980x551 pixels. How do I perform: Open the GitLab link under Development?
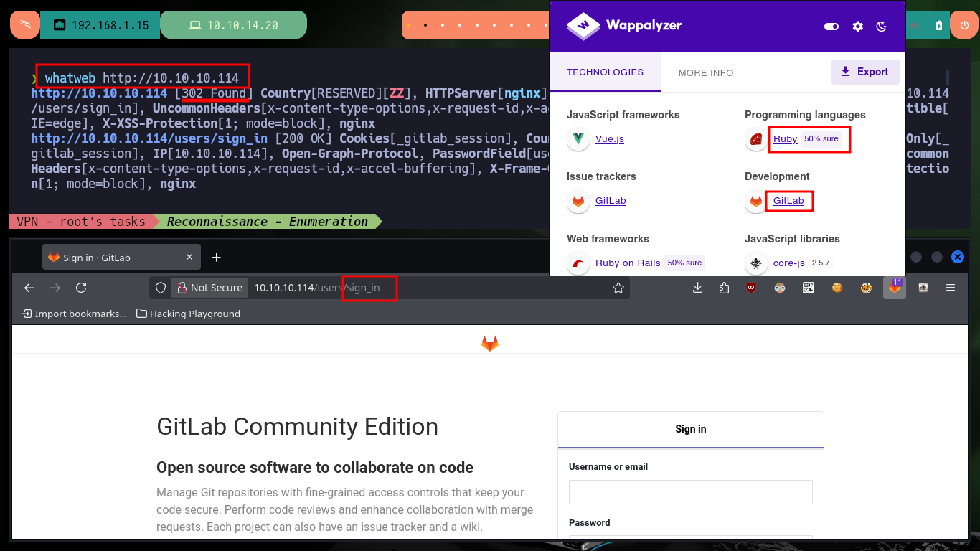coord(788,201)
